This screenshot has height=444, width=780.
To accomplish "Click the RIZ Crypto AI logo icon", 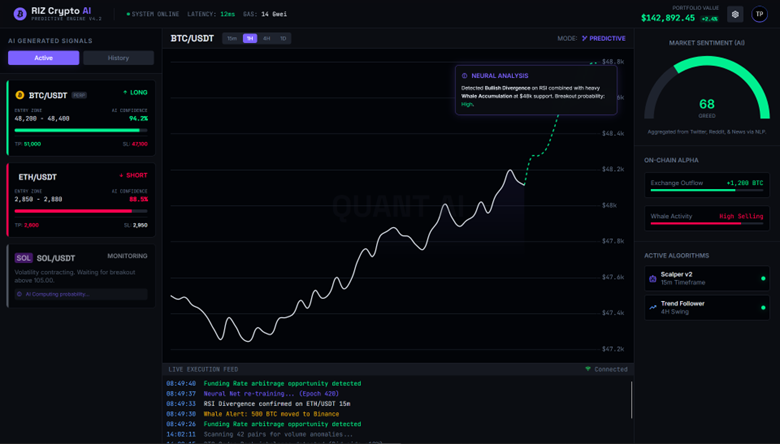I will 19,14.
